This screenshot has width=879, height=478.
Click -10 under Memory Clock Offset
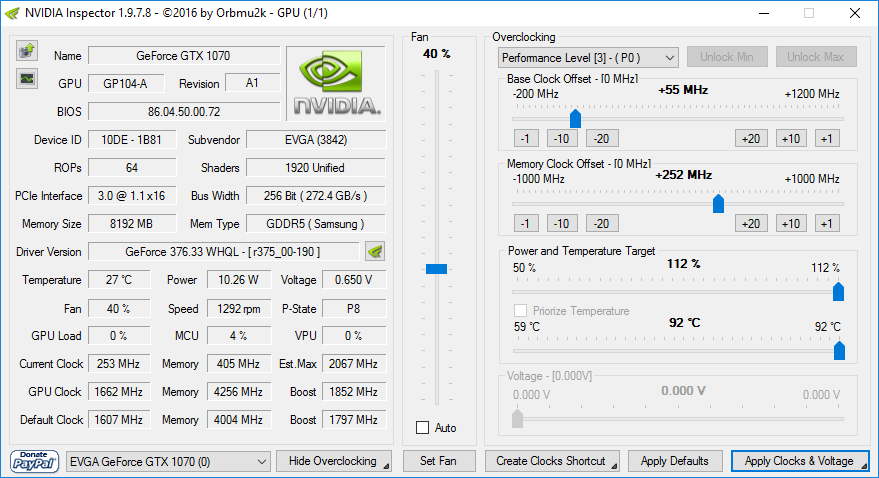click(x=562, y=224)
